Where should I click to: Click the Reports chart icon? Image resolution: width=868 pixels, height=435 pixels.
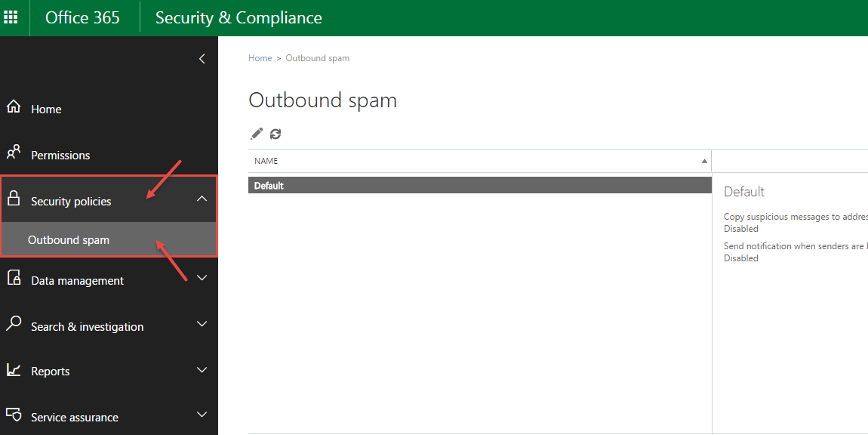(x=14, y=370)
